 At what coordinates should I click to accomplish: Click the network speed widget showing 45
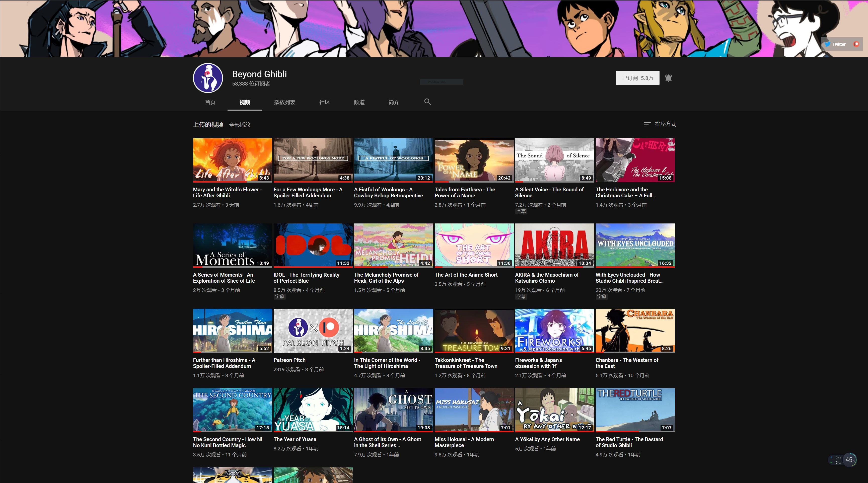point(849,460)
